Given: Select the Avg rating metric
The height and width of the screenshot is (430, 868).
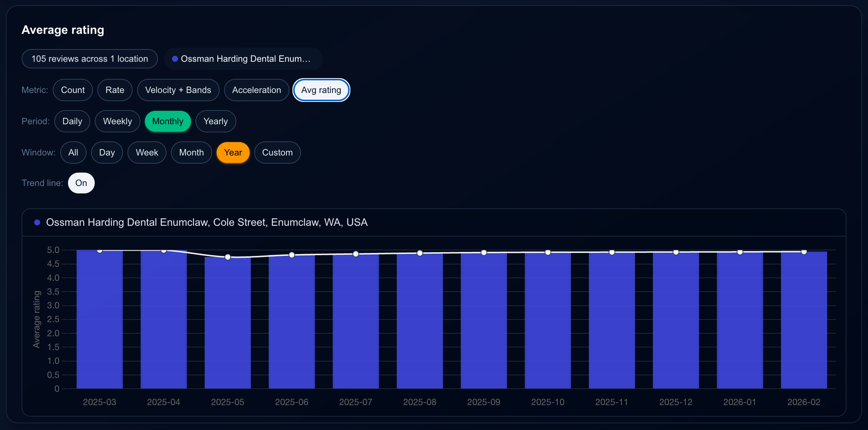Looking at the screenshot, I should point(321,90).
